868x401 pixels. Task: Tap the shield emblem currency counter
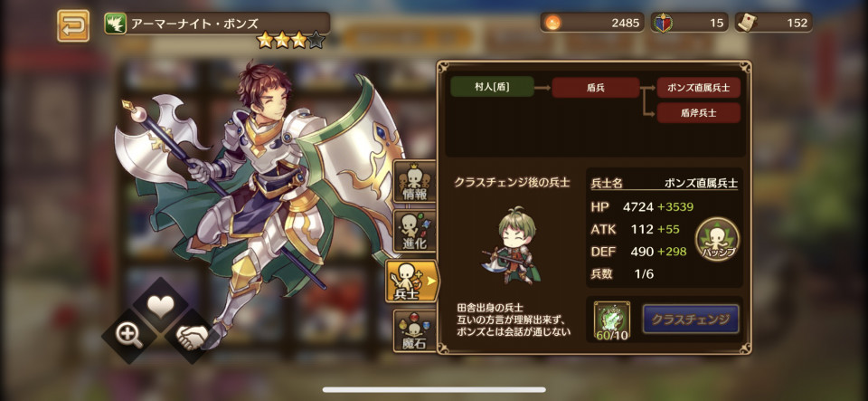coord(689,23)
